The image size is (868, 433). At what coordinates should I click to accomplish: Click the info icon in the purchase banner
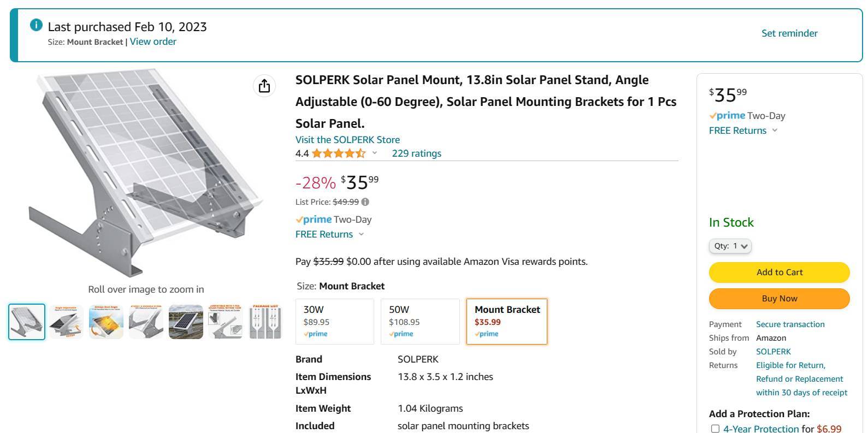click(x=36, y=25)
